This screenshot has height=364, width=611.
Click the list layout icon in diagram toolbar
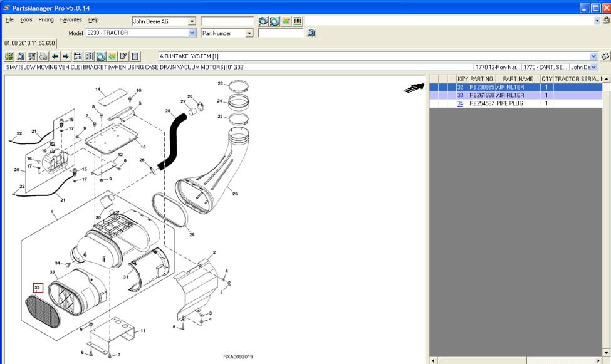[89, 56]
